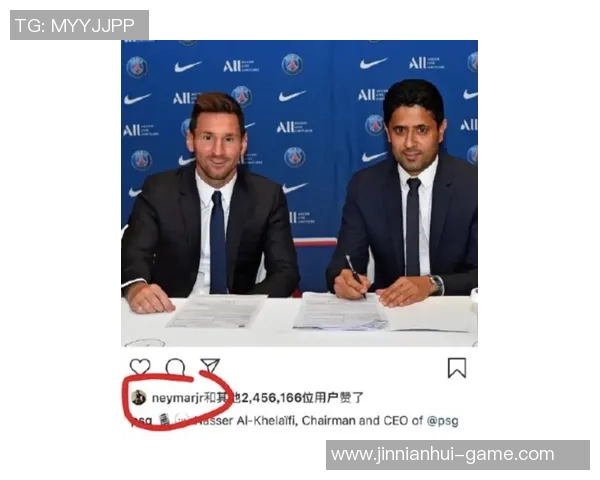
Task: Save the post with the bookmark icon
Action: click(457, 368)
